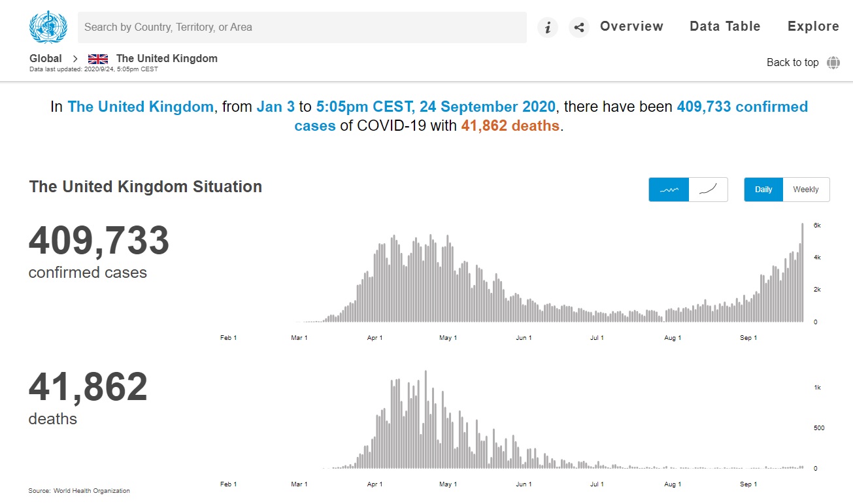The image size is (853, 504).
Task: Switch chart to daily wavy line view
Action: [x=669, y=190]
